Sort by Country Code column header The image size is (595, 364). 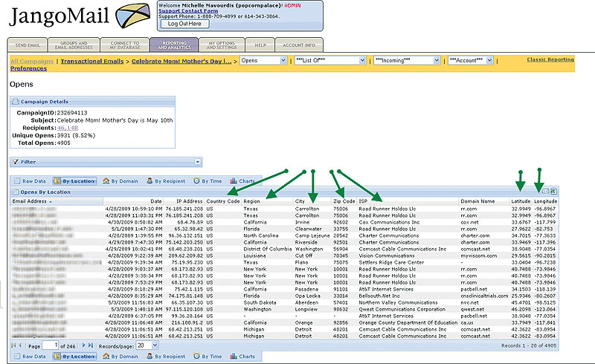point(223,201)
